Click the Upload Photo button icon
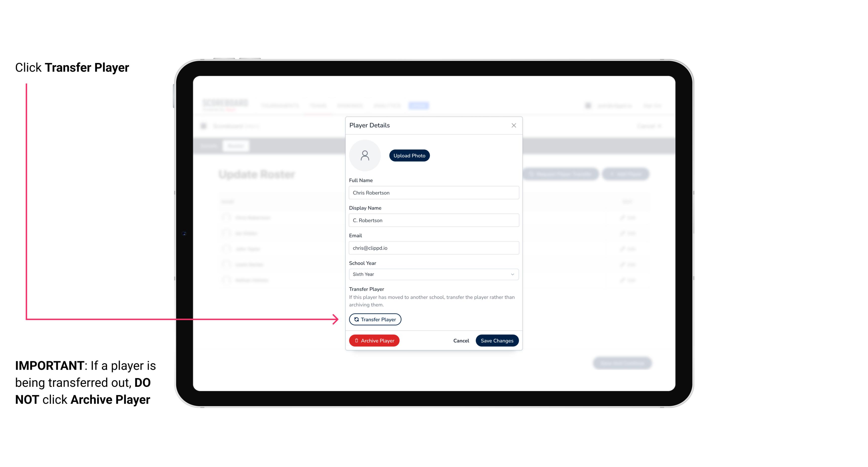Screen dimensions: 868x467 (409, 155)
